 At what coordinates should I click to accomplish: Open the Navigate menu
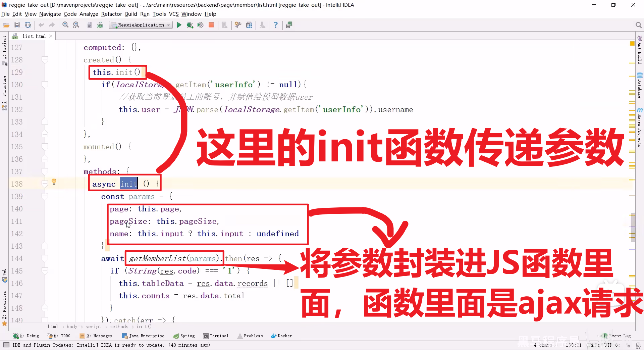(50, 14)
